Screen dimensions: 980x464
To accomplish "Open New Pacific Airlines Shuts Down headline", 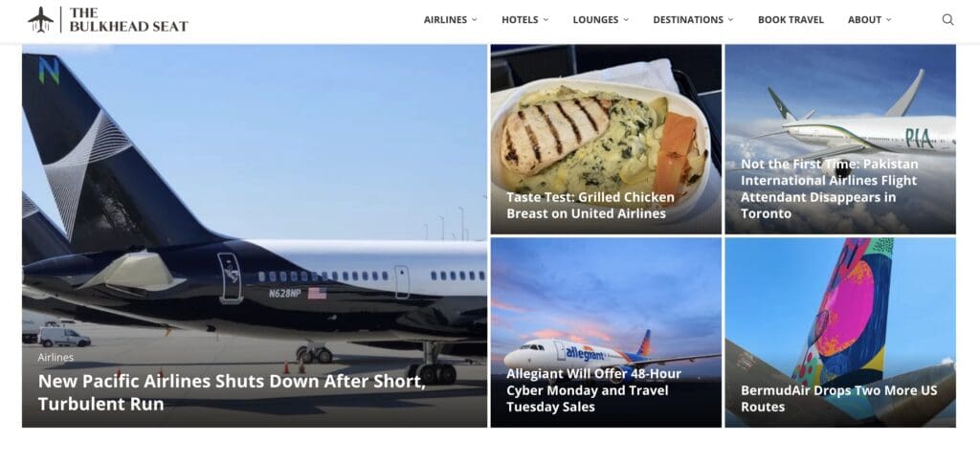I will 232,392.
